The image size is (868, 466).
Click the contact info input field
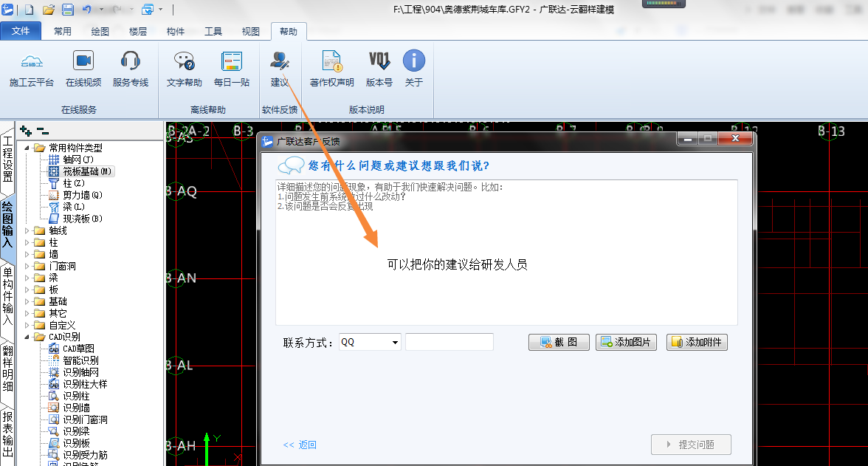tap(449, 342)
